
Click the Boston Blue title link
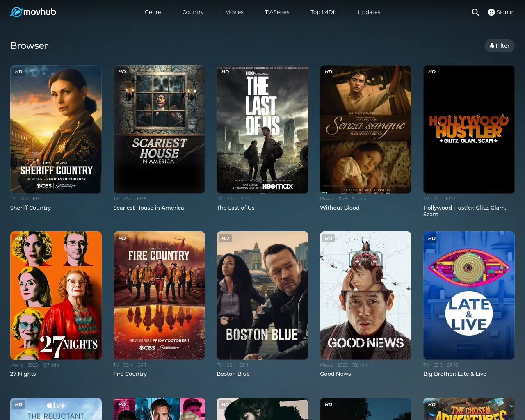233,374
